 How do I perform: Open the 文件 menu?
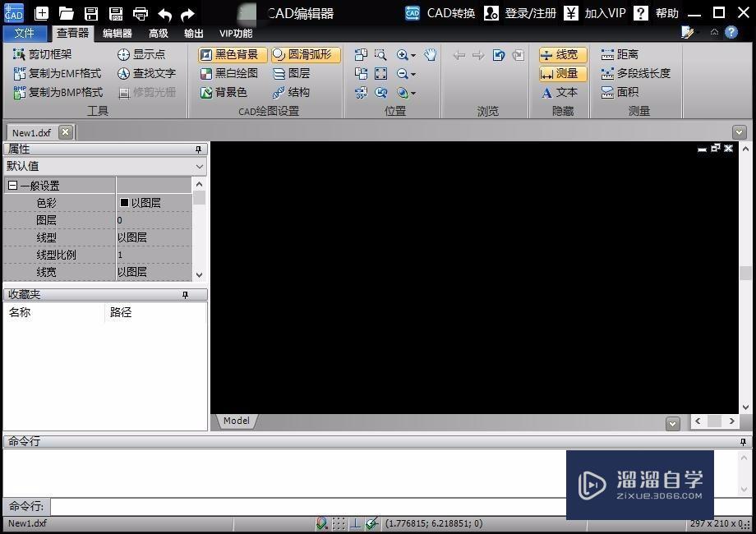[25, 33]
